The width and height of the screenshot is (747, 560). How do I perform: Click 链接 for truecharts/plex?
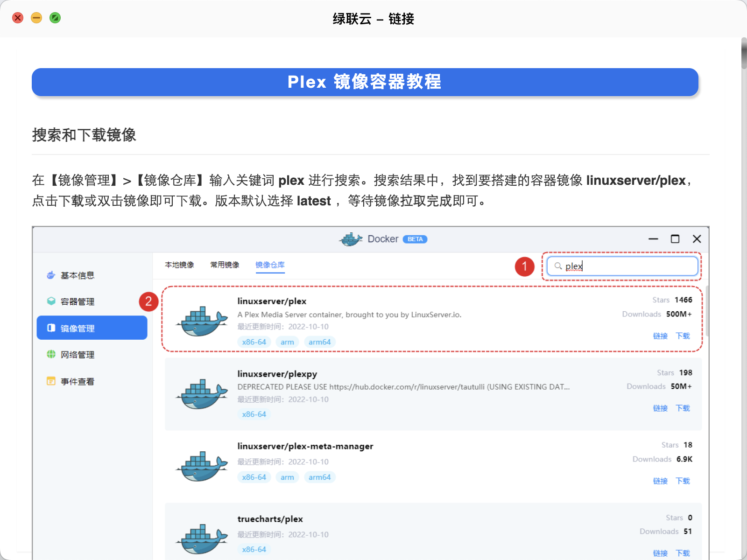tap(660, 553)
